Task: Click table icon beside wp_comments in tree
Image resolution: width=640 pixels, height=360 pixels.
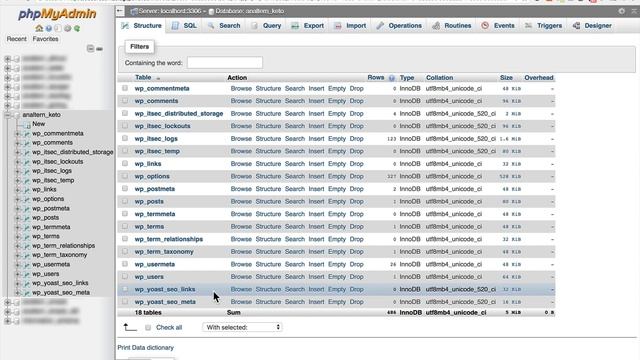Action: click(x=27, y=143)
